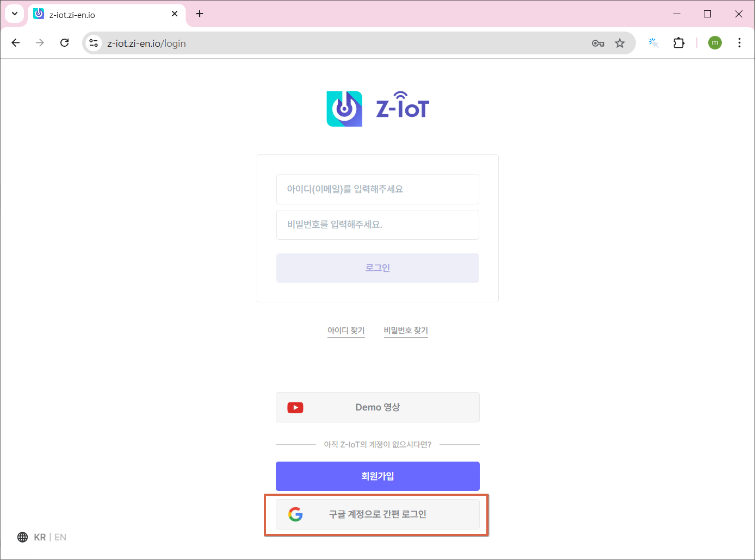Click the Z-IoT logo at top

pos(378,109)
